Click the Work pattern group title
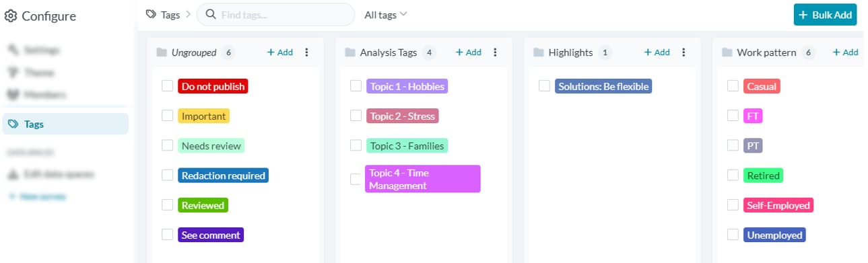This screenshot has width=868, height=263. tap(766, 52)
